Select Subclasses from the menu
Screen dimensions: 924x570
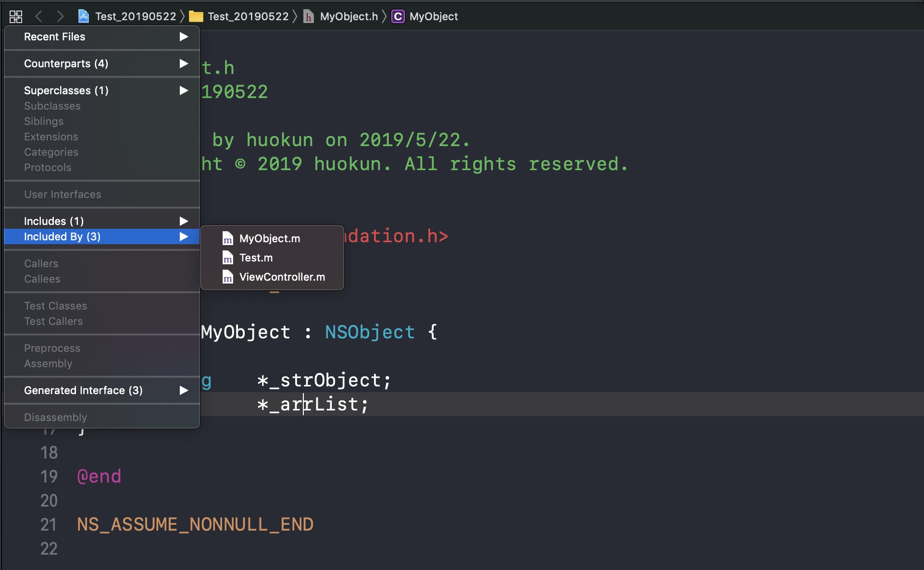point(52,106)
